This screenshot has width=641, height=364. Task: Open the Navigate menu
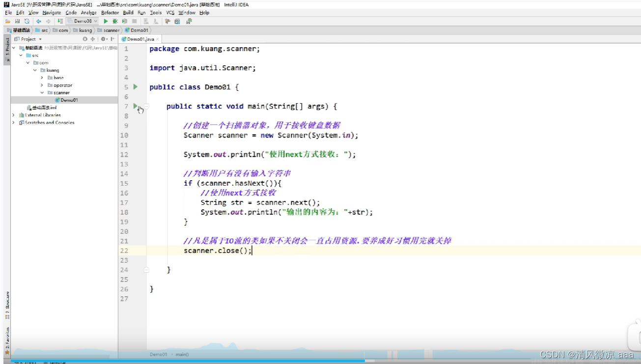click(x=52, y=13)
